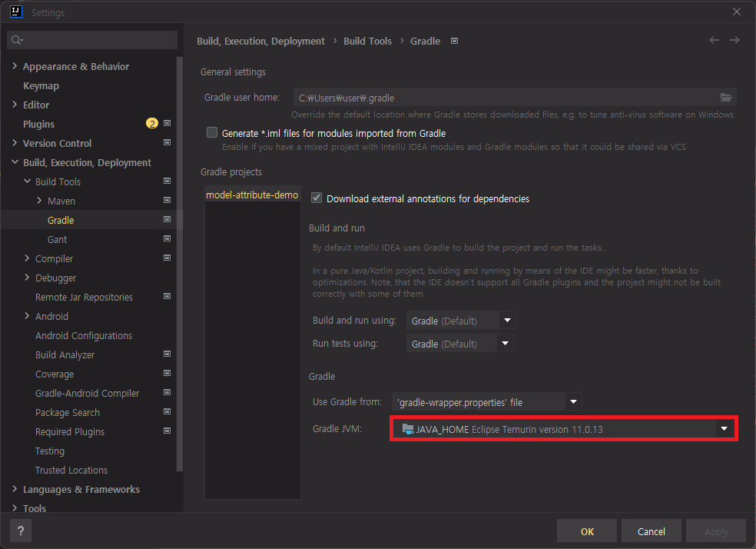The width and height of the screenshot is (756, 549).
Task: Click the project icon beside Remote Jar Repositories
Action: pos(167,296)
